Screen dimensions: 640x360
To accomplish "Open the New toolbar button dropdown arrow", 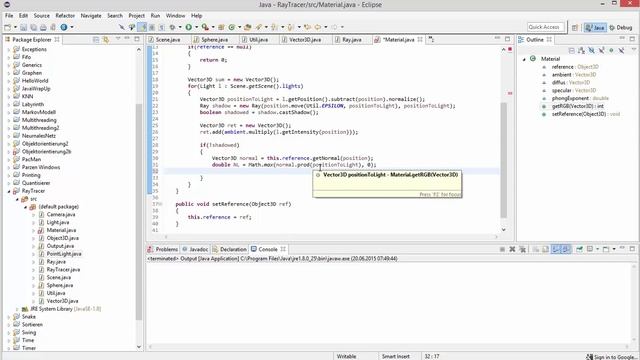I will coord(16,27).
